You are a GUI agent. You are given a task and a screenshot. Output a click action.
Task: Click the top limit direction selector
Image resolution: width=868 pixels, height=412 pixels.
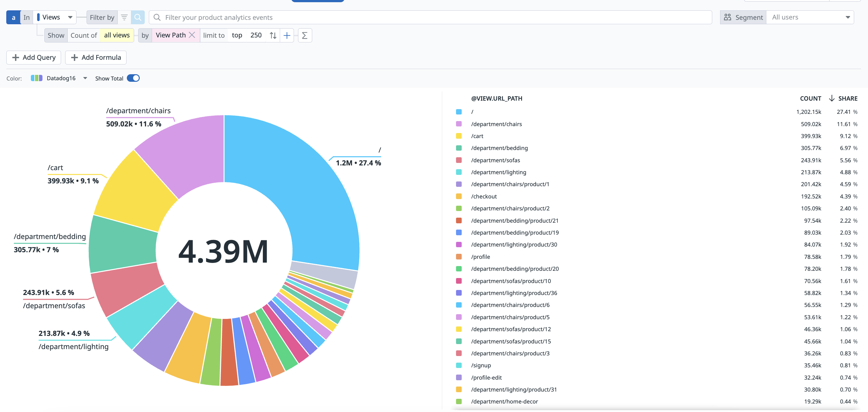(237, 35)
